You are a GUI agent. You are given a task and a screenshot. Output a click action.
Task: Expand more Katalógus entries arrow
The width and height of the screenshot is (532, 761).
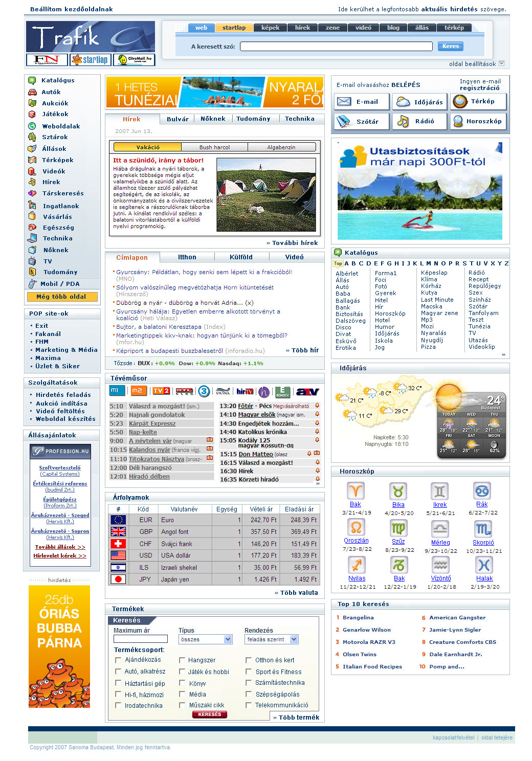click(x=503, y=354)
